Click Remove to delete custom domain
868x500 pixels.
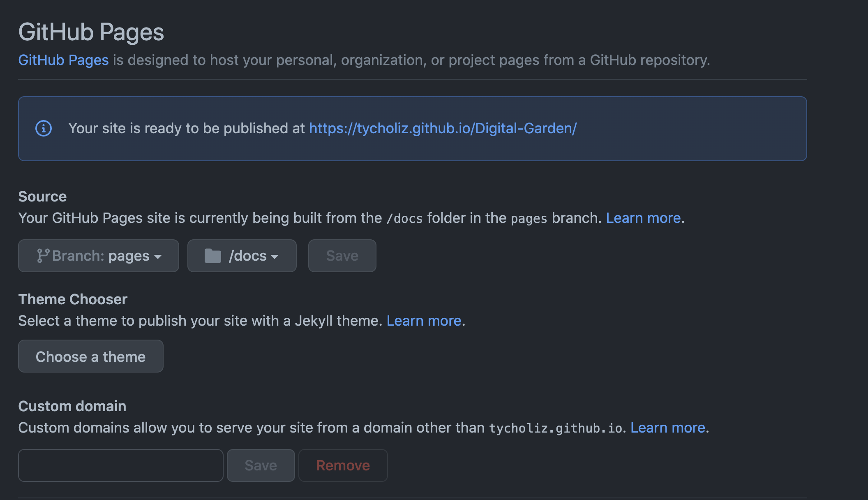click(x=343, y=465)
